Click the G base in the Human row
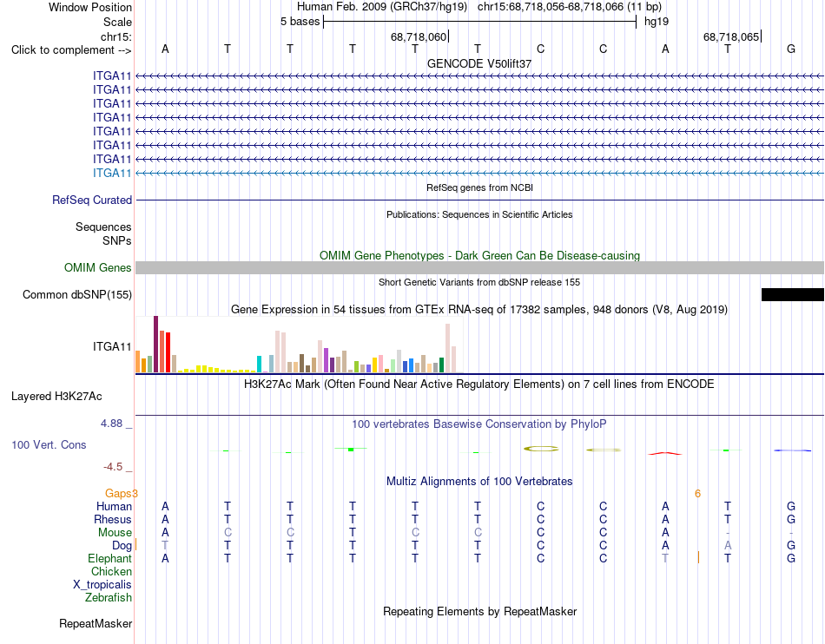 coord(790,506)
